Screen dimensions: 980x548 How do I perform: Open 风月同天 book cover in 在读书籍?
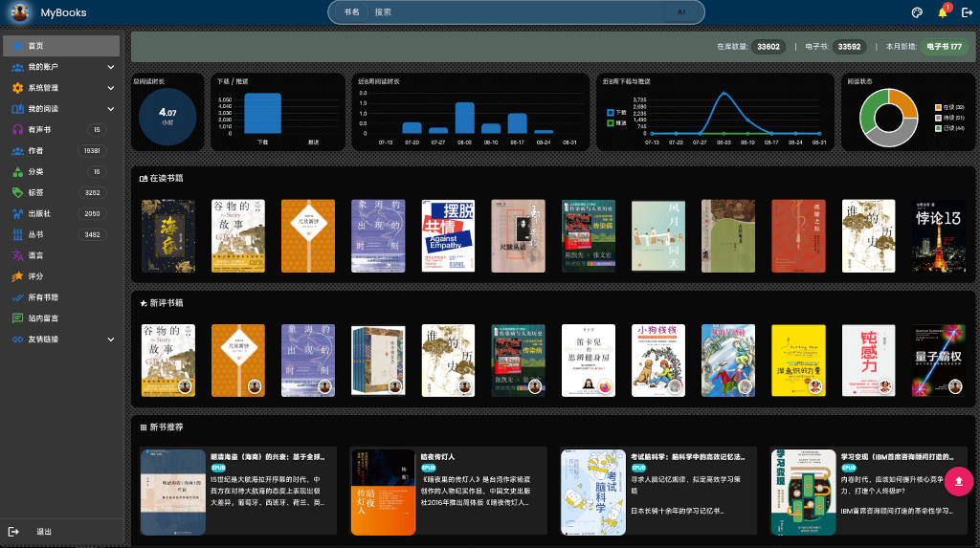tap(658, 236)
